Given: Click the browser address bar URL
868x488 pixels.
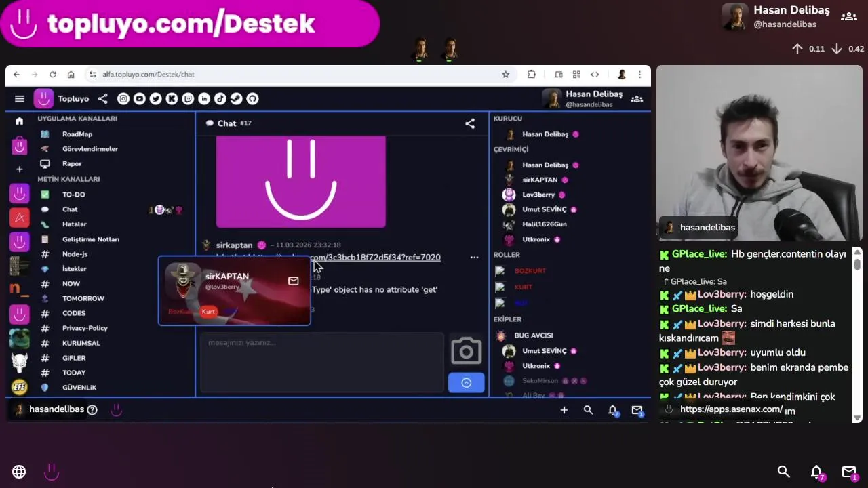Looking at the screenshot, I should click(x=149, y=75).
